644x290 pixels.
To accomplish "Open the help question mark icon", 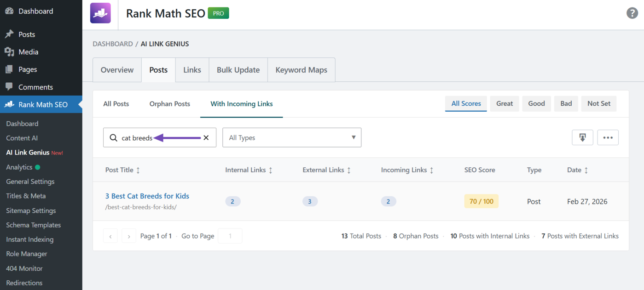I will point(632,13).
